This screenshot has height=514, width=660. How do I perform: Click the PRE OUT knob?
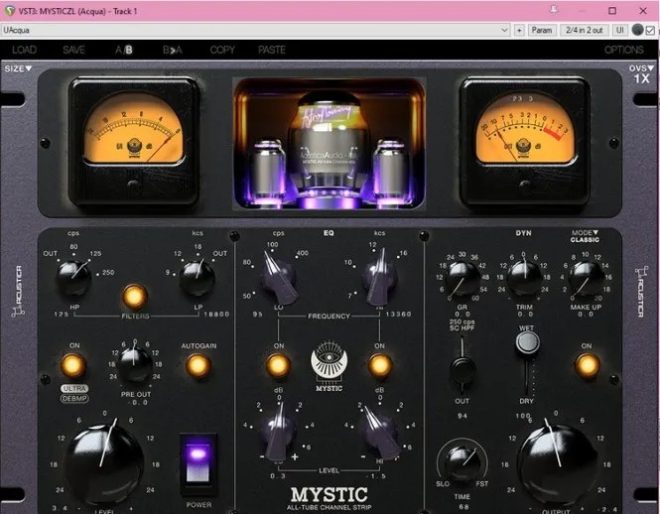[135, 364]
